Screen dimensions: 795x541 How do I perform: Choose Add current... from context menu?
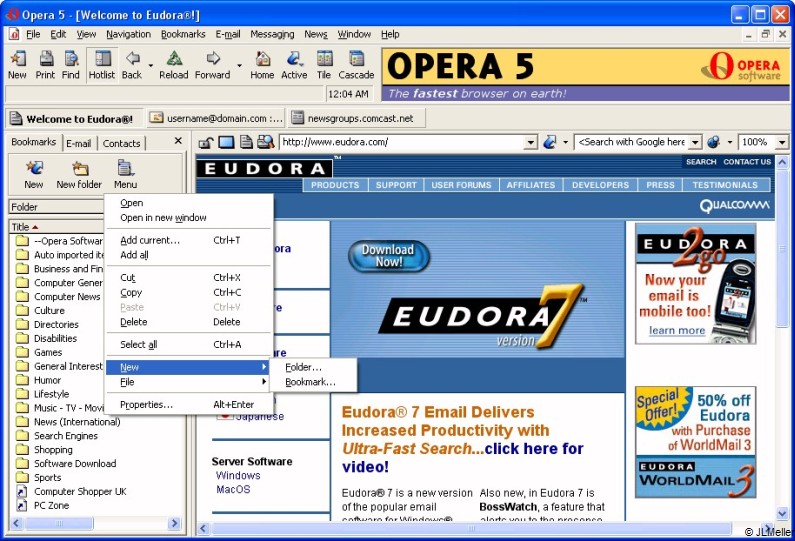tap(188, 240)
